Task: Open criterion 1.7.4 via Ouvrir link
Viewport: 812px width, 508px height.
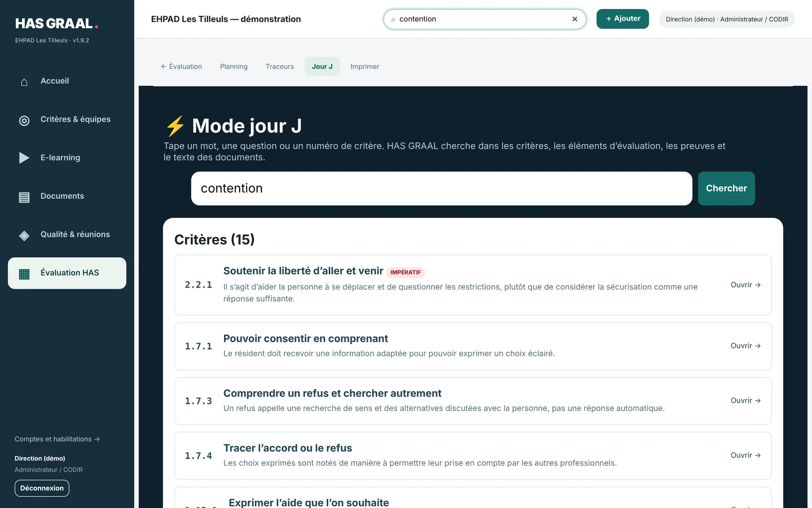Action: coord(745,456)
